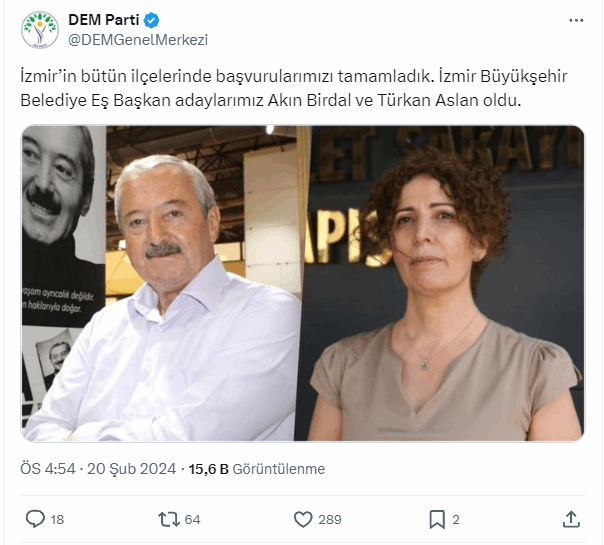Open the three-dot more options menu
The width and height of the screenshot is (604, 545).
(576, 20)
